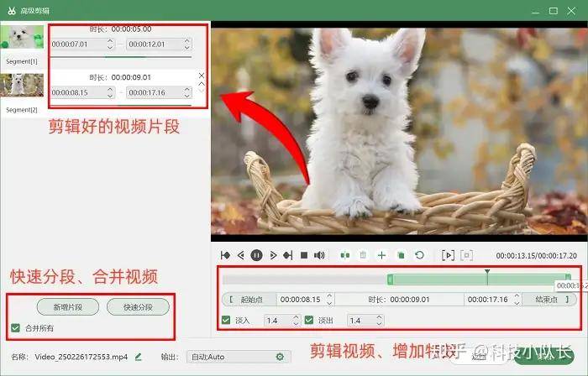This screenshot has height=376, width=588.
Task: Remove Segment[2] with its X icon
Action: pyautogui.click(x=202, y=76)
